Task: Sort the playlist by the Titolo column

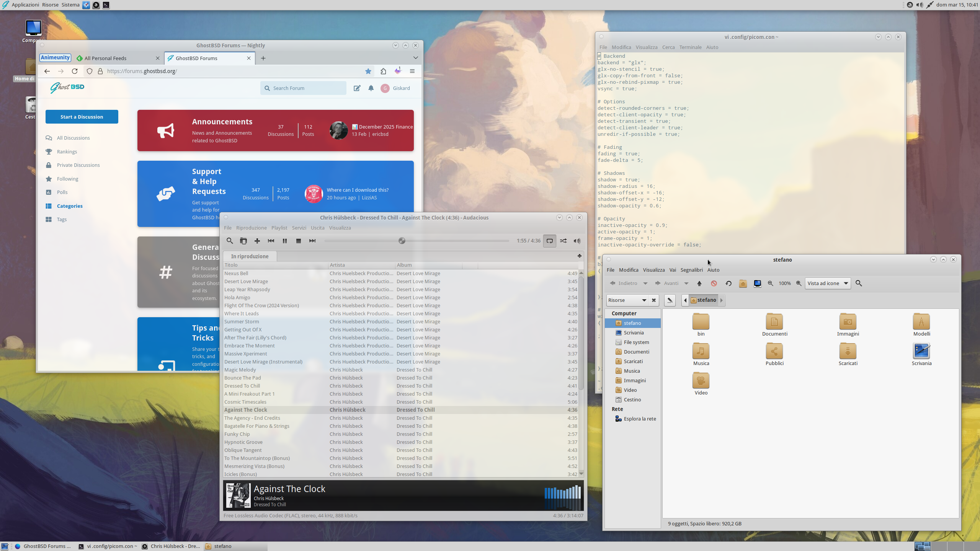Action: (x=276, y=265)
